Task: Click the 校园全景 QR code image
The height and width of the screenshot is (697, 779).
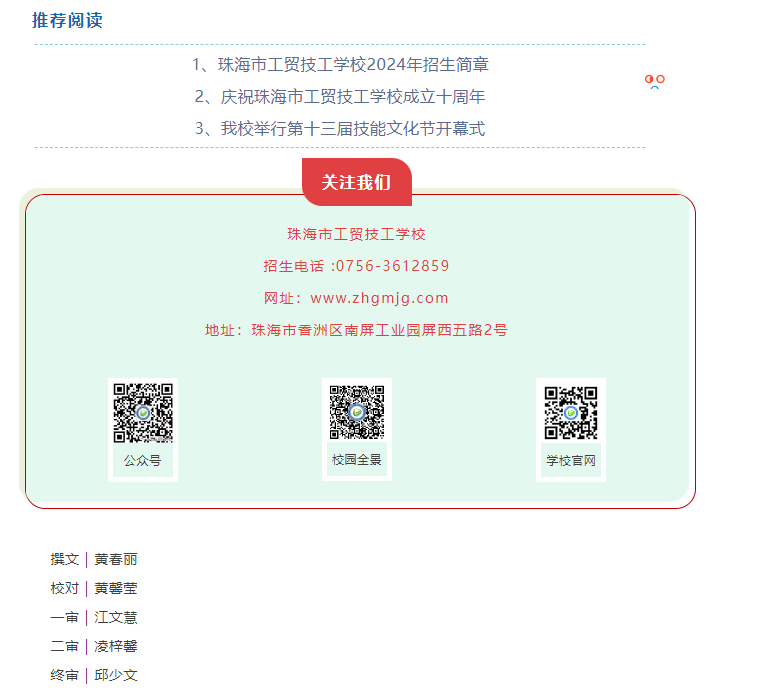Action: 357,412
